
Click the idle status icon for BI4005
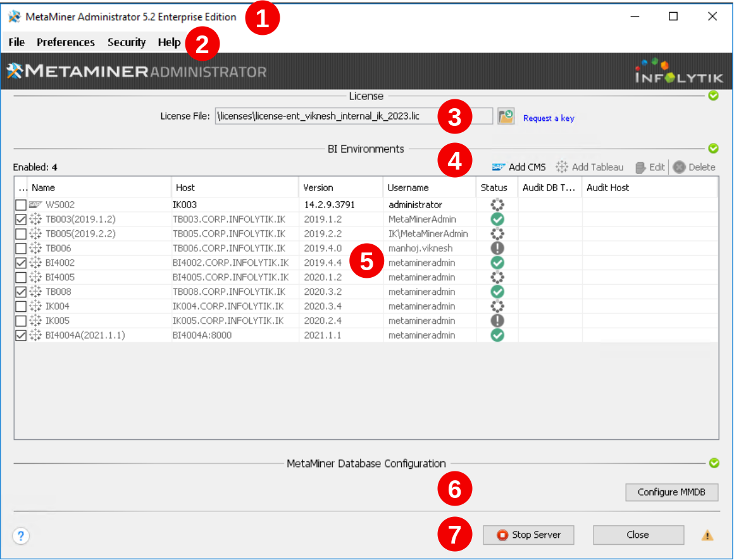coord(497,277)
